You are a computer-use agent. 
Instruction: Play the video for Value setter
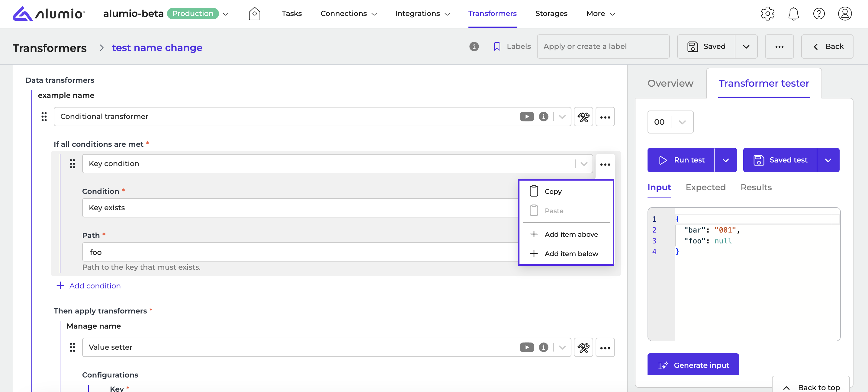pos(527,348)
